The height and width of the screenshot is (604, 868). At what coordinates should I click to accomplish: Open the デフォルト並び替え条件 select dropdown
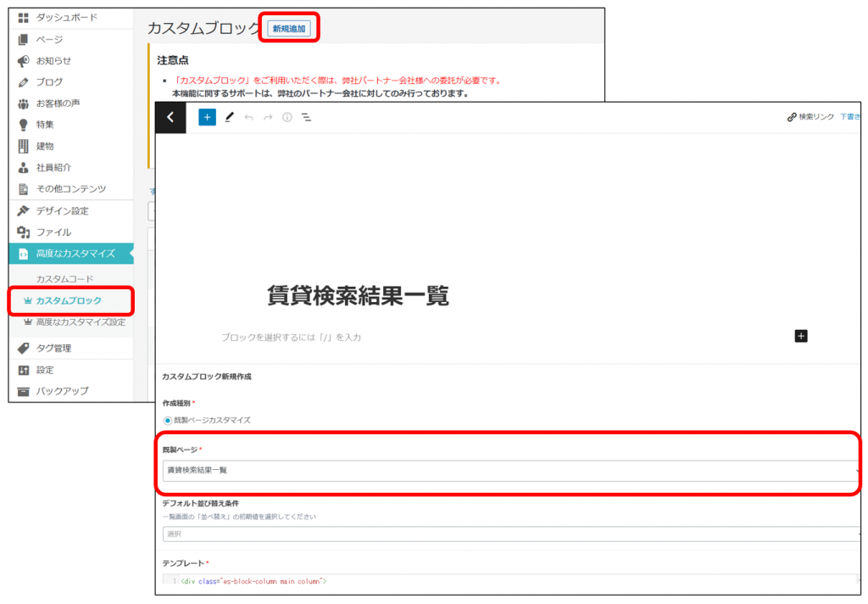[509, 534]
